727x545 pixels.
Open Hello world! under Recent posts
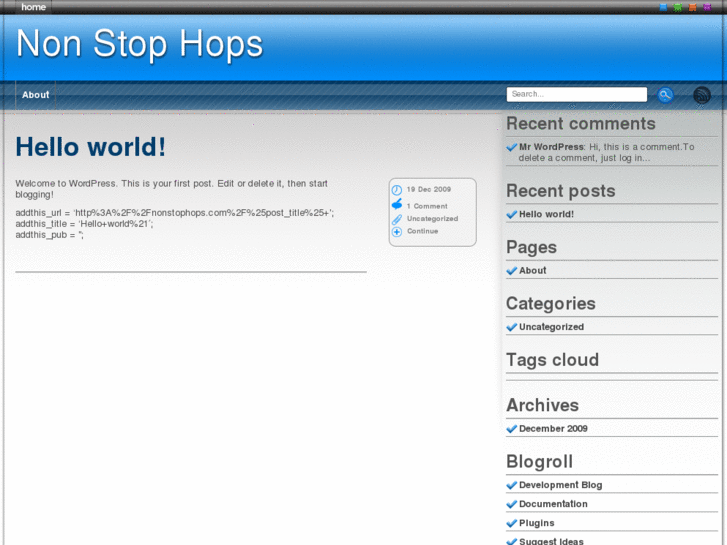coord(546,214)
